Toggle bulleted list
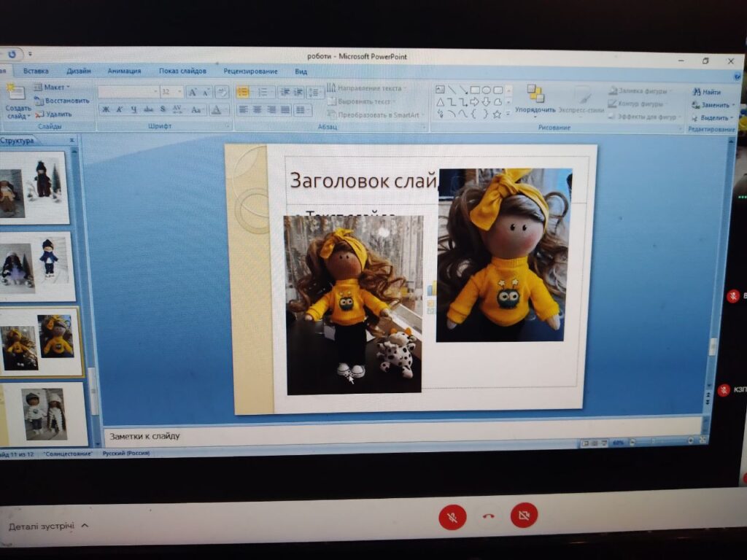This screenshot has height=560, width=747. [x=242, y=92]
